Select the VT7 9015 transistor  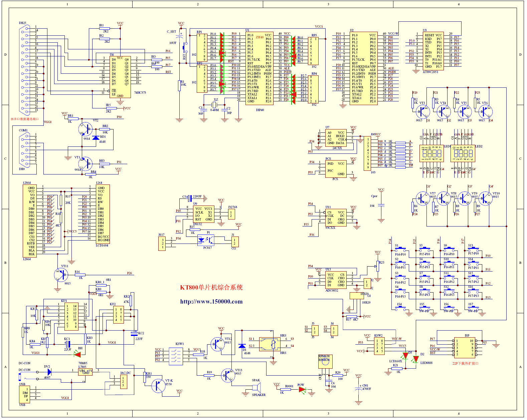click(422, 198)
